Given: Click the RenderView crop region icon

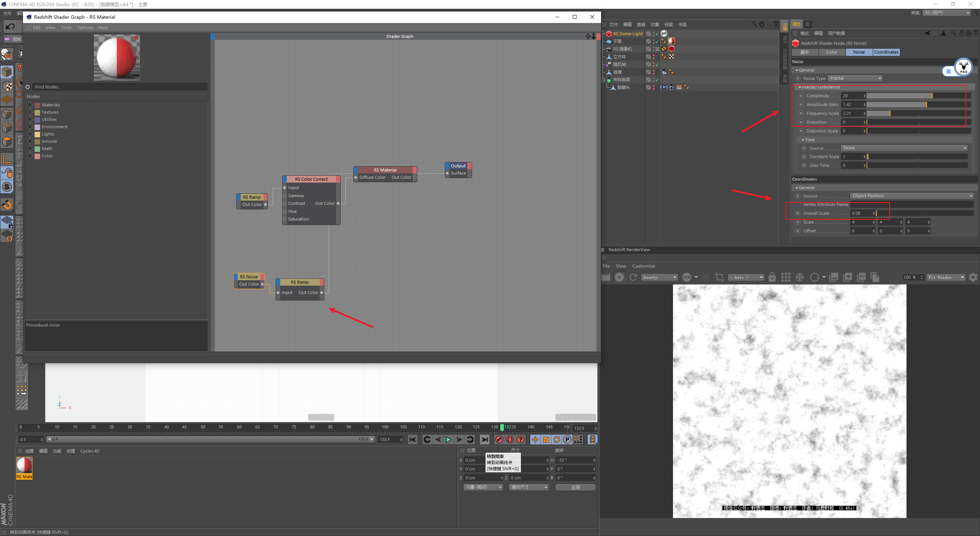Looking at the screenshot, I should [x=719, y=277].
